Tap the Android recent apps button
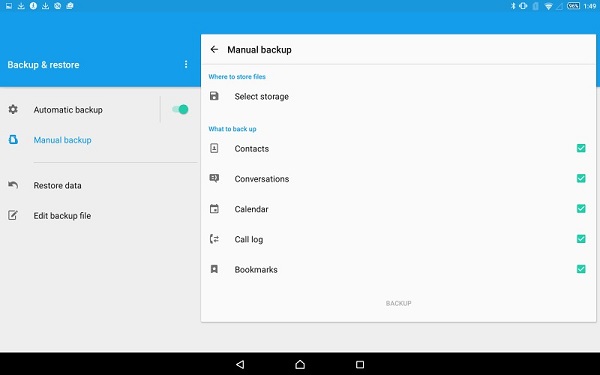600x375 pixels. (360, 364)
